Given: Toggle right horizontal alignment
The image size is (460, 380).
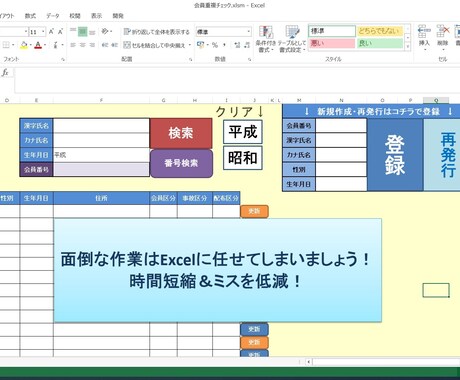Looking at the screenshot, I should tap(92, 45).
